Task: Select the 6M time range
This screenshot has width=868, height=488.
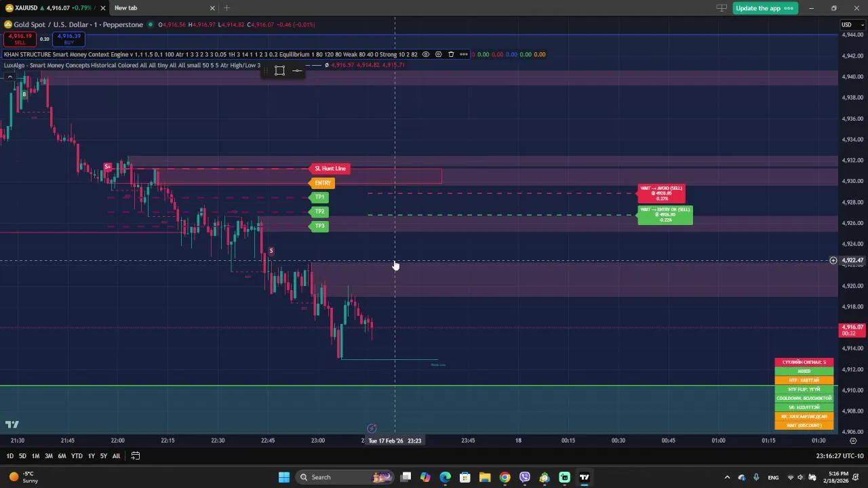Action: click(62, 456)
